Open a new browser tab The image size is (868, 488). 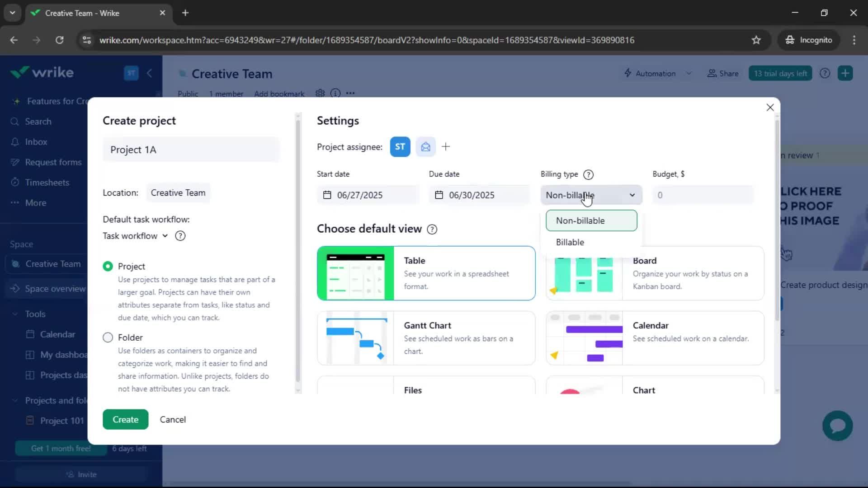[185, 13]
